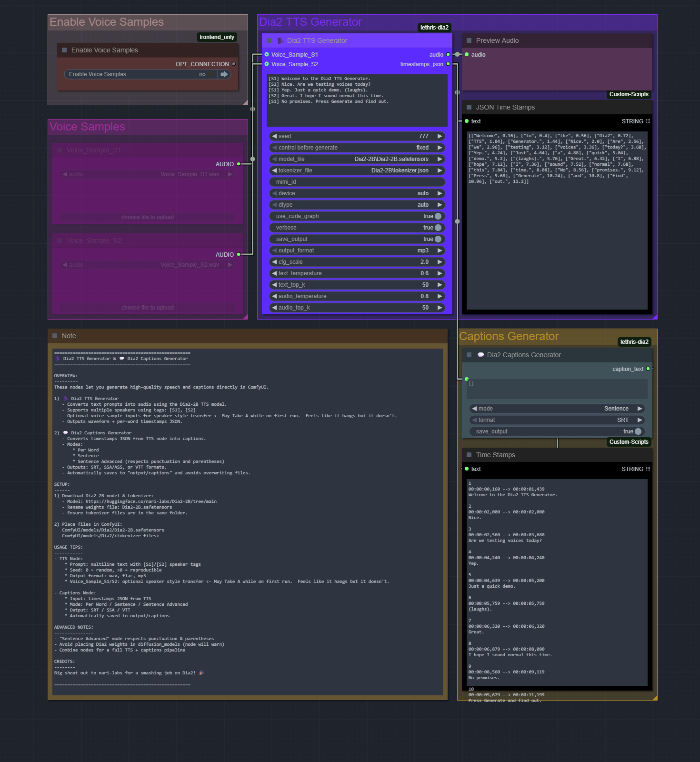
Task: Open the audio file dropdown for Voice_Sample_S1.wav
Action: coord(148,174)
